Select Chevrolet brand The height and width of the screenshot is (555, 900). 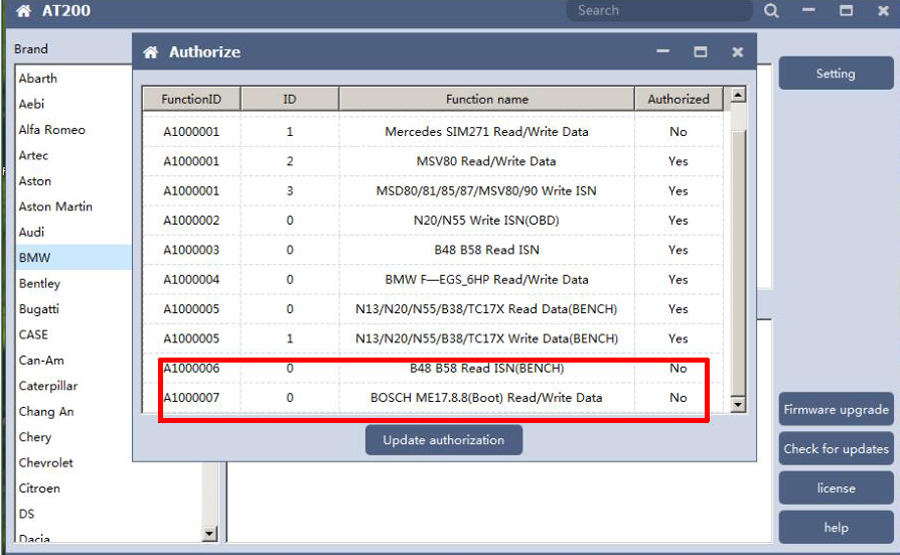[45, 463]
